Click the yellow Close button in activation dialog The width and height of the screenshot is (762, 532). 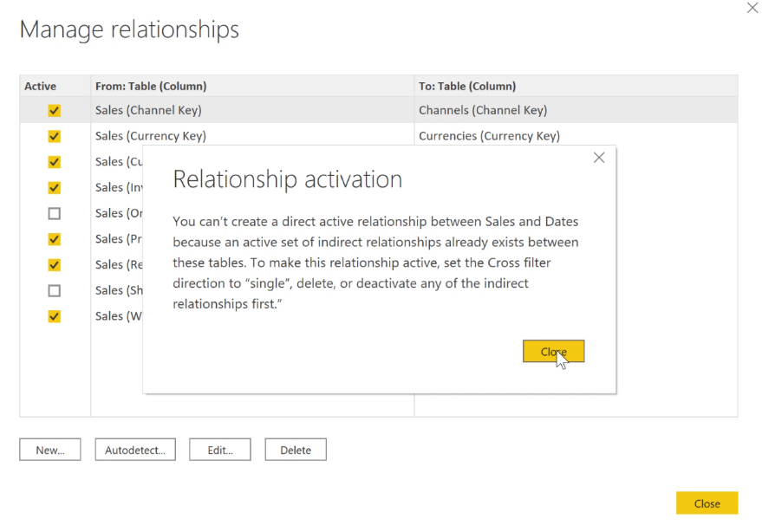554,351
